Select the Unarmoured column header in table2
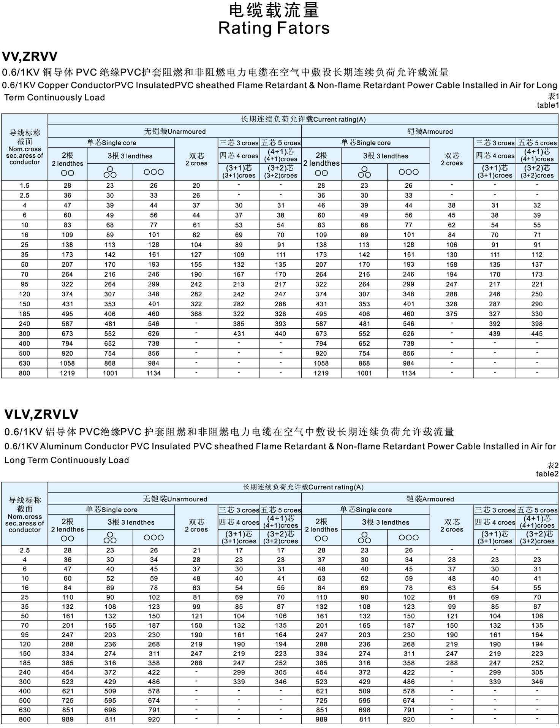Viewport: 560px width, 728px height. coord(174,499)
